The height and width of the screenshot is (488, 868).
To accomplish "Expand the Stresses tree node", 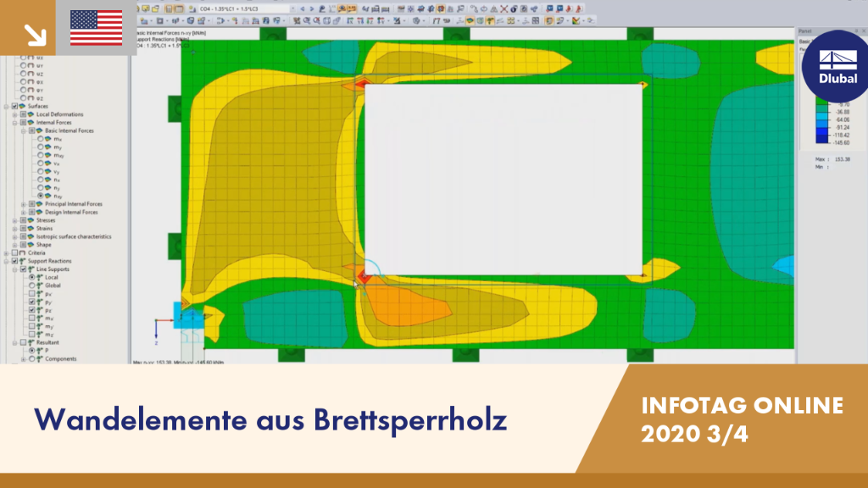I will tap(15, 220).
